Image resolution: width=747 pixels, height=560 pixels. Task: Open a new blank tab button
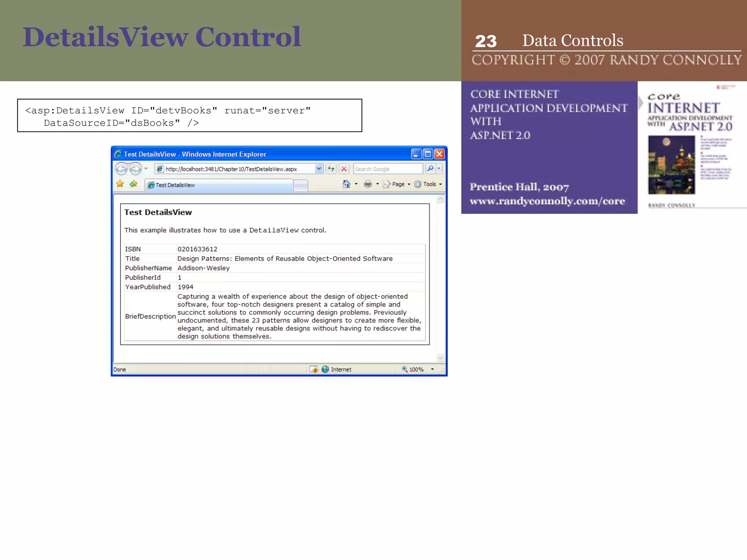301,186
